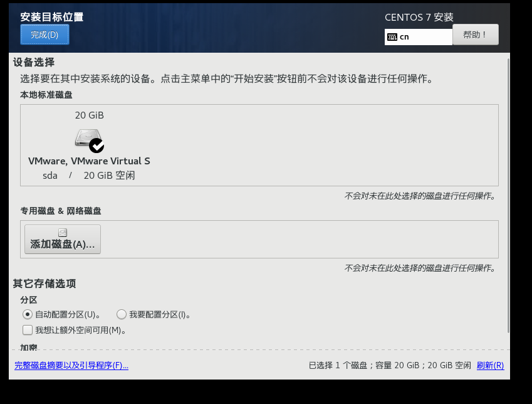Open 完整磁盘摘要以及引导程序(F)... link
Screen dimensions: 532x404
pyautogui.click(x=71, y=365)
